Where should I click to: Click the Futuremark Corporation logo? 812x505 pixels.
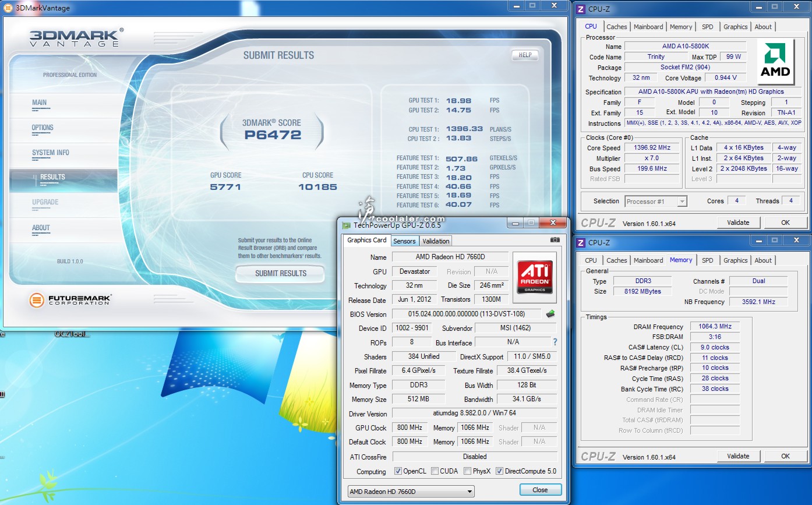coord(70,301)
